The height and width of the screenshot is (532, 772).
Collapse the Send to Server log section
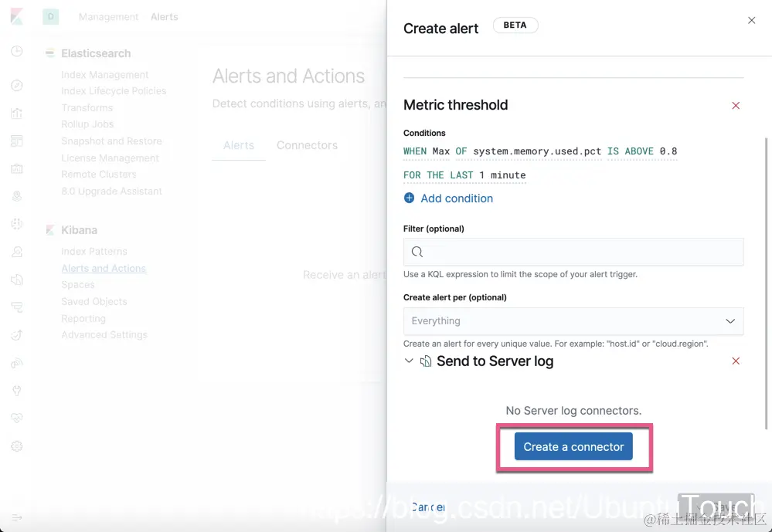tap(409, 361)
